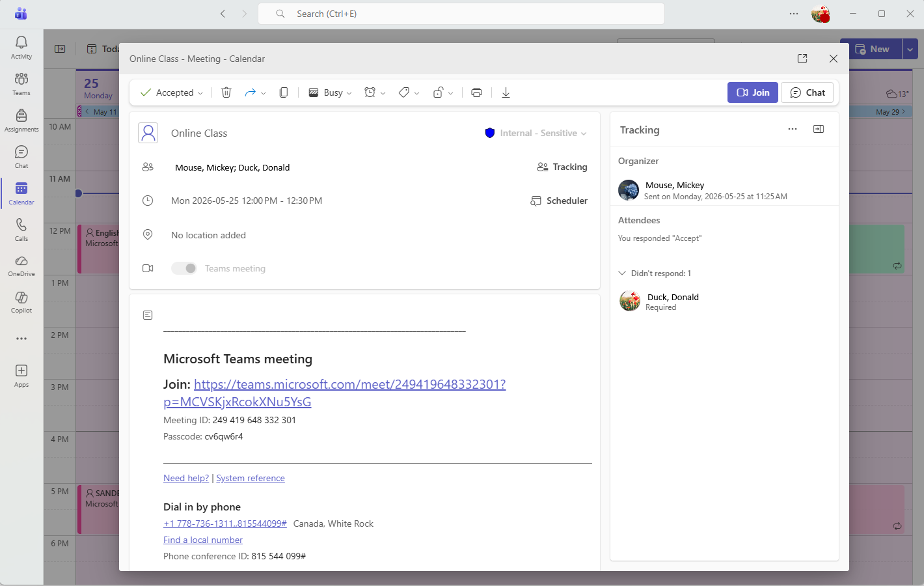
Task: Delete the Online Class meeting
Action: (x=226, y=92)
